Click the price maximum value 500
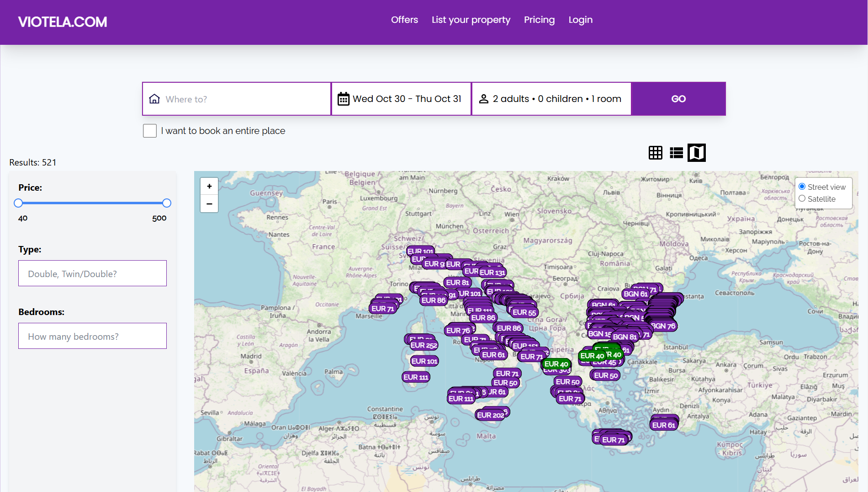Screen dimensions: 868x492 [x=159, y=218]
